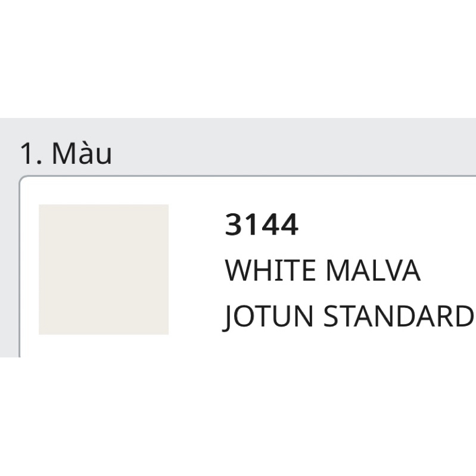This screenshot has height=476, width=476.
Task: Click the word "Màu" in heading
Action: point(82,154)
